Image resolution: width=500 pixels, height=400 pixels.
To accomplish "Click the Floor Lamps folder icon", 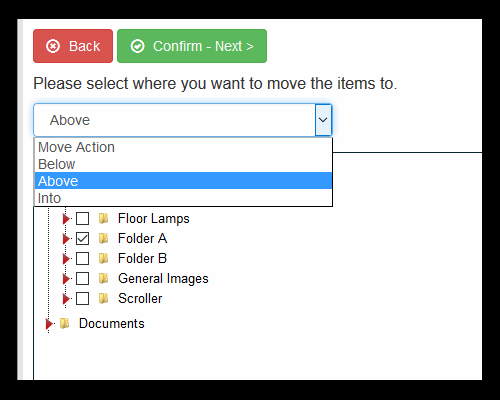I will [104, 219].
